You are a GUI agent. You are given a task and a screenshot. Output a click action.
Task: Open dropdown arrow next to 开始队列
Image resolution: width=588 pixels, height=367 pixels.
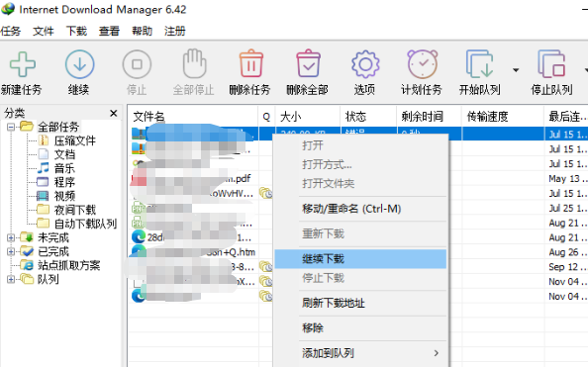516,70
